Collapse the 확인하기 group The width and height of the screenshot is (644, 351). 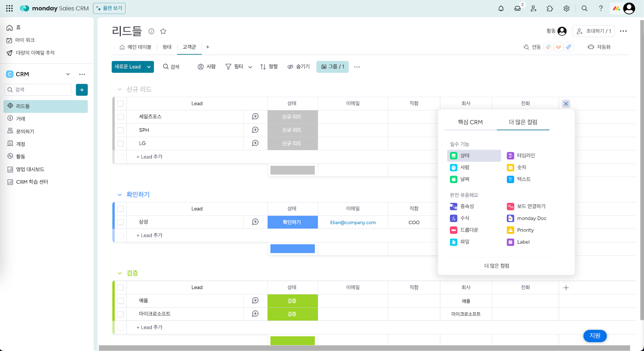click(x=120, y=195)
